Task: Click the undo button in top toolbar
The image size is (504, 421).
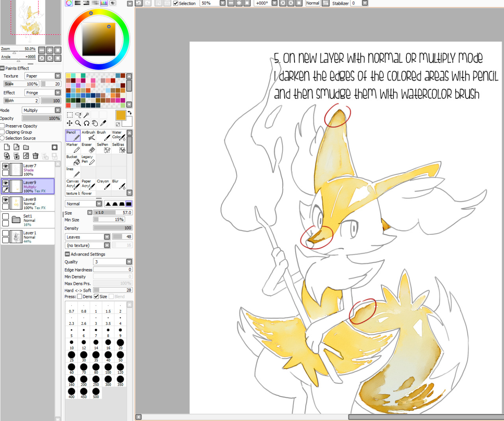Action: [139, 3]
